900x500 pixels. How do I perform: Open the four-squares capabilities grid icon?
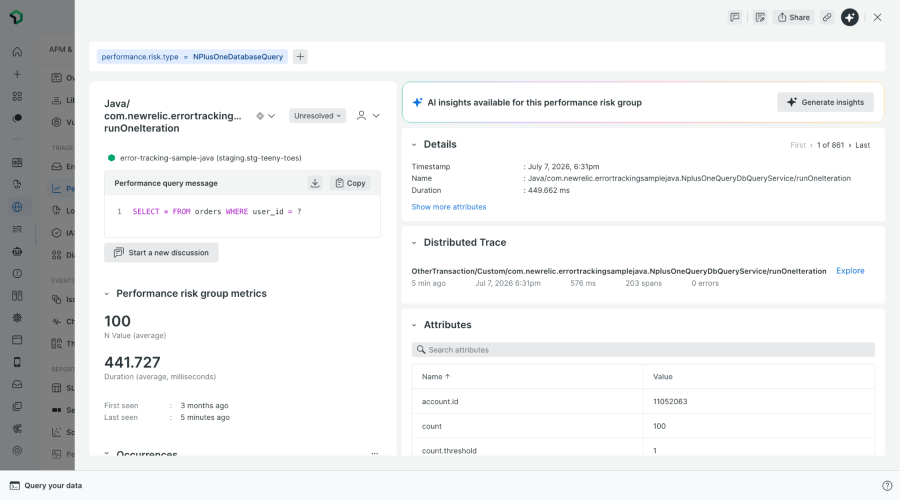point(17,96)
